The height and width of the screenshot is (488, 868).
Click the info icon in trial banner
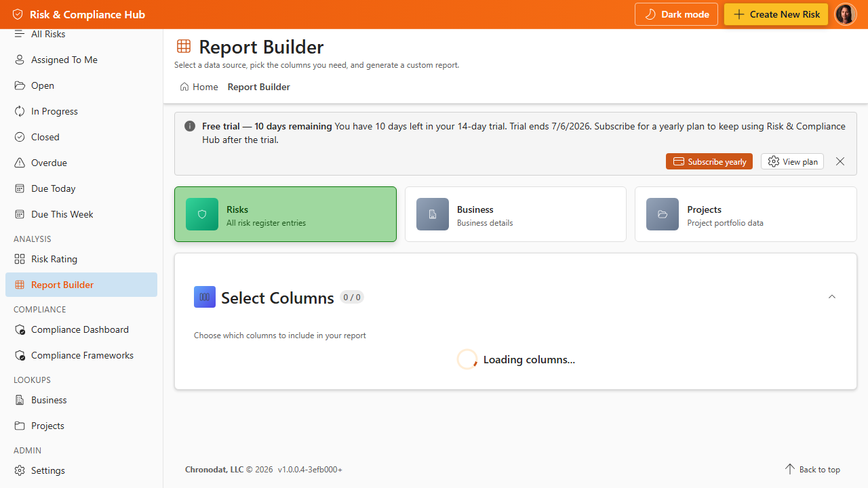point(190,126)
